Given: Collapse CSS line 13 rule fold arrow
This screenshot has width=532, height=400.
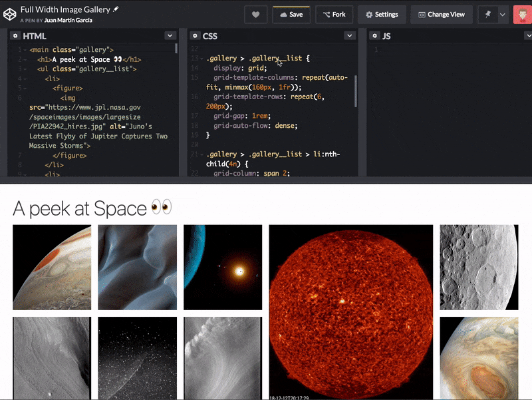Looking at the screenshot, I should [x=201, y=59].
